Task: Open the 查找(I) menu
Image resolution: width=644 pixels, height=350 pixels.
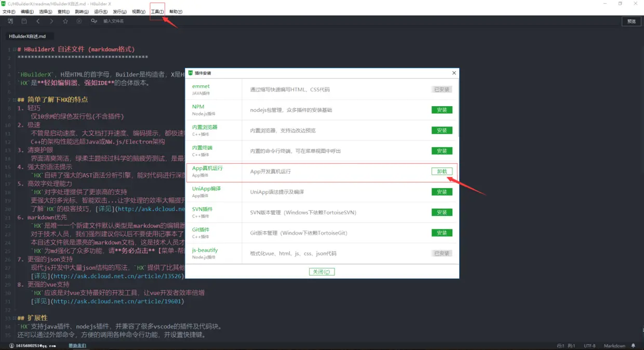Action: coord(64,11)
